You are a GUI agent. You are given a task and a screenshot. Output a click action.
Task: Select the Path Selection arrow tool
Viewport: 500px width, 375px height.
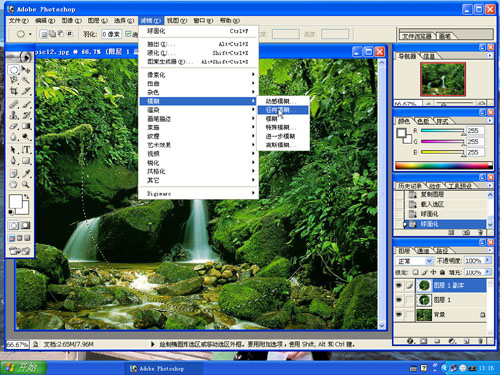pyautogui.click(x=14, y=150)
